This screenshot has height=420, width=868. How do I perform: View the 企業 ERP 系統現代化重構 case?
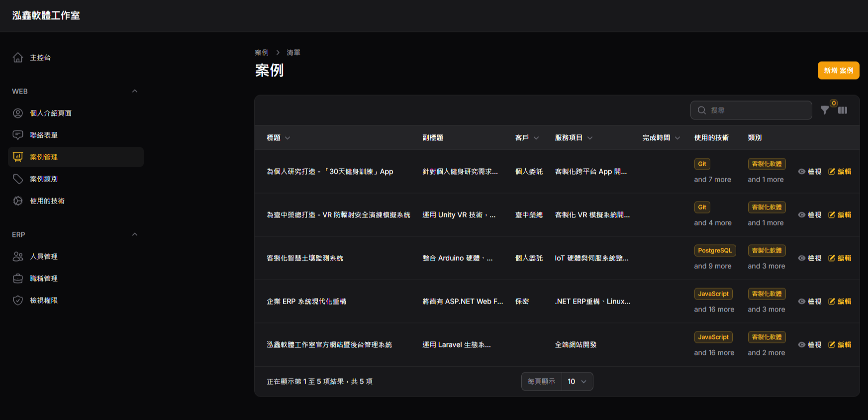point(810,302)
